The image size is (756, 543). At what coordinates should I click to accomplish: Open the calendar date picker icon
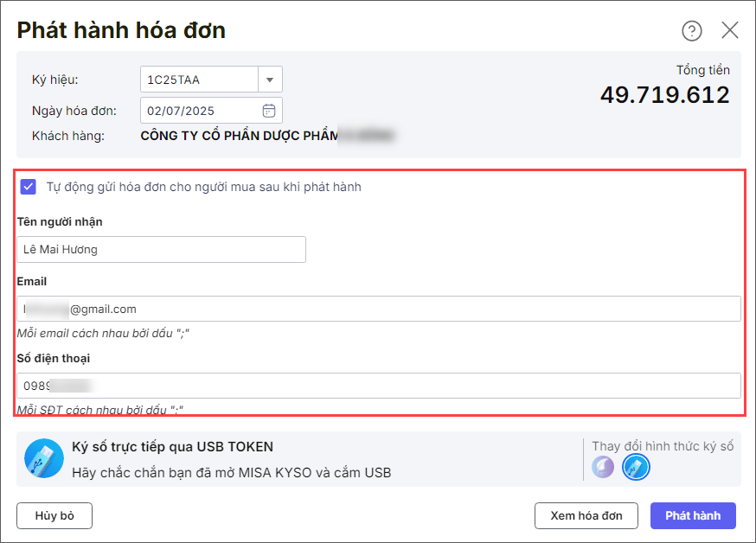268,111
